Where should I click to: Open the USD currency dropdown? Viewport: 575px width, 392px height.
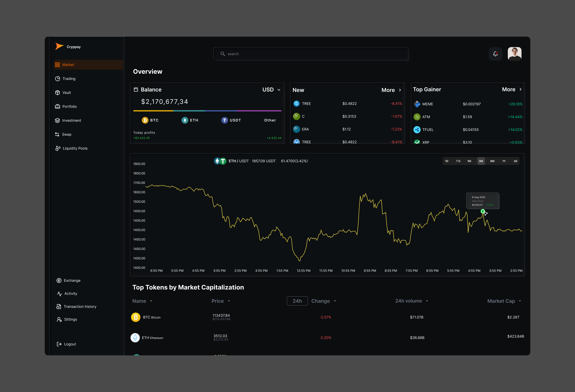coord(271,90)
